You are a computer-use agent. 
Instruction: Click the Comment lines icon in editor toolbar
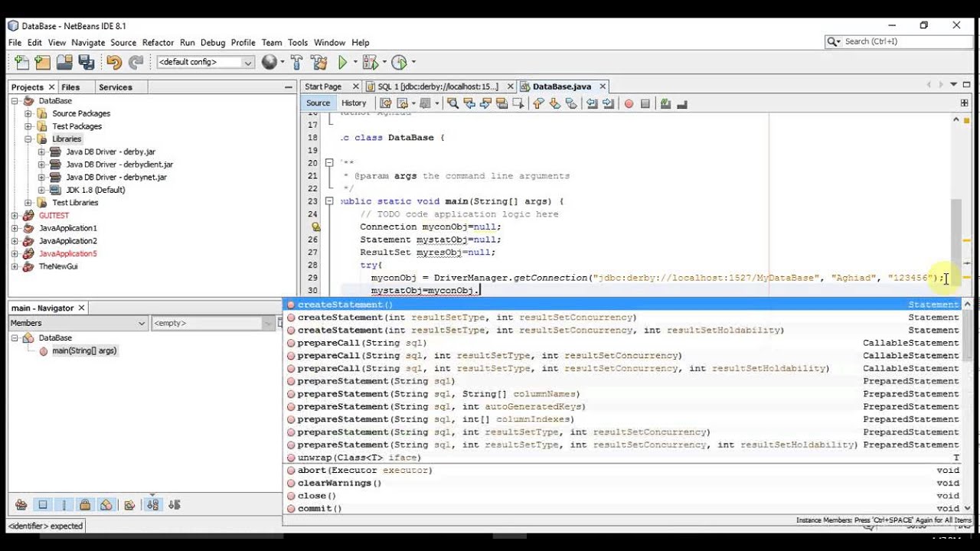665,103
